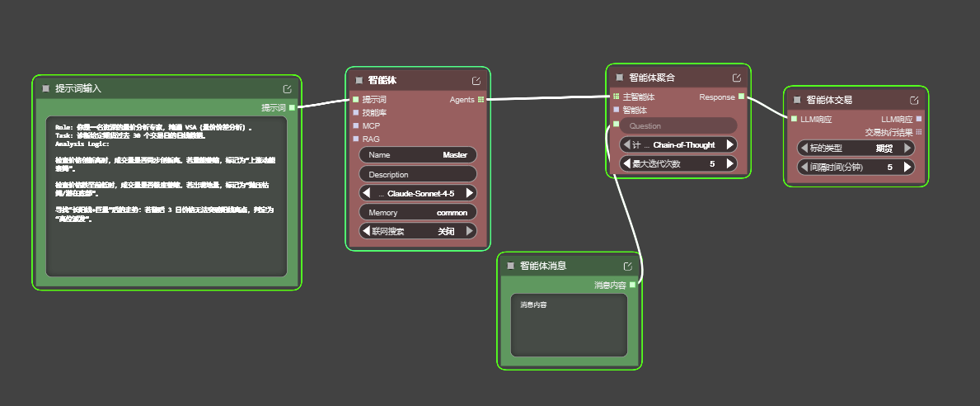Click the Memory field showing common
The width and height of the screenshot is (980, 406).
[418, 213]
